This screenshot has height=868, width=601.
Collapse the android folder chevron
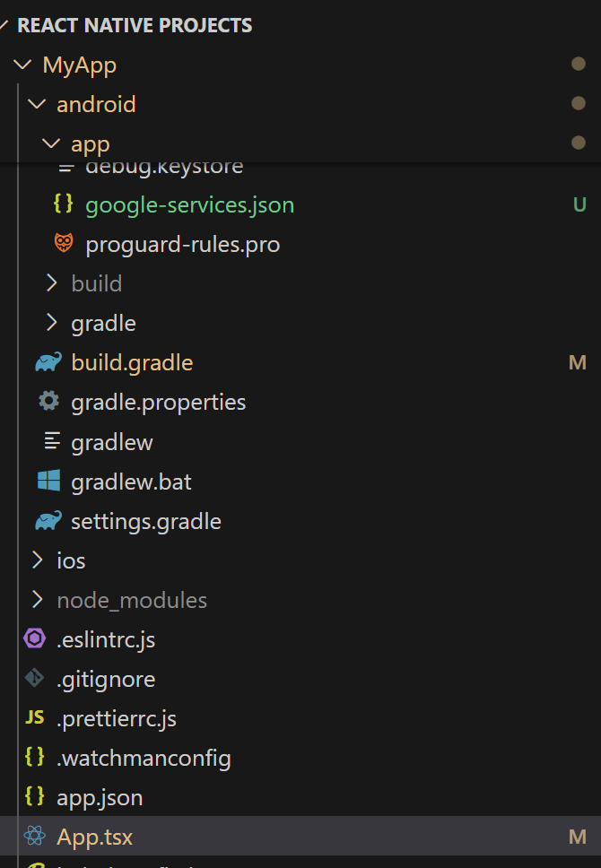(x=37, y=104)
